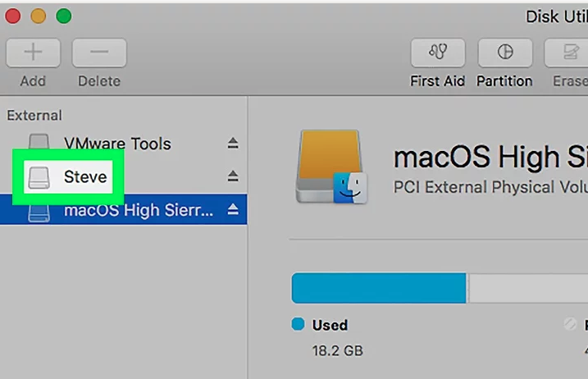
Task: Click the large Finder disk icon
Action: [x=331, y=167]
